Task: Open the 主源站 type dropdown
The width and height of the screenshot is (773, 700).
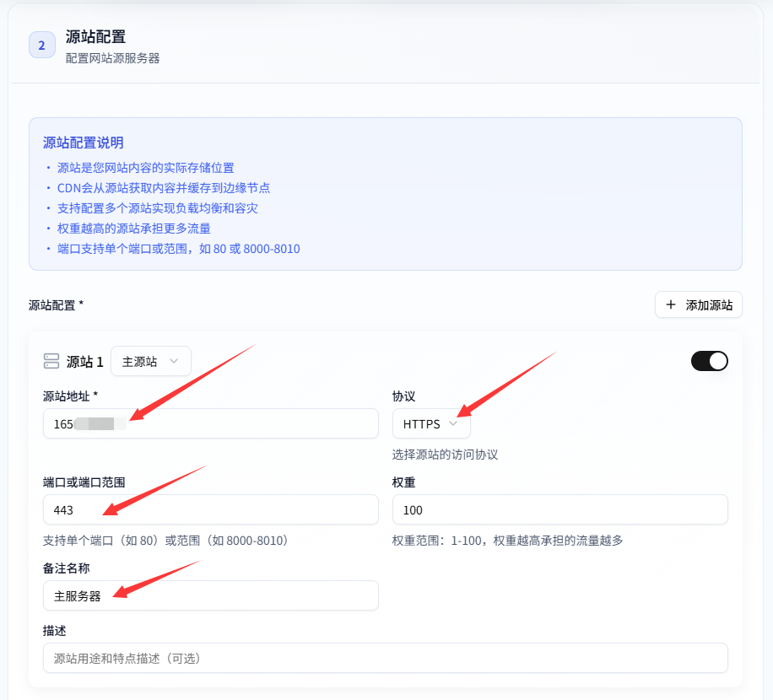Action: (x=151, y=361)
